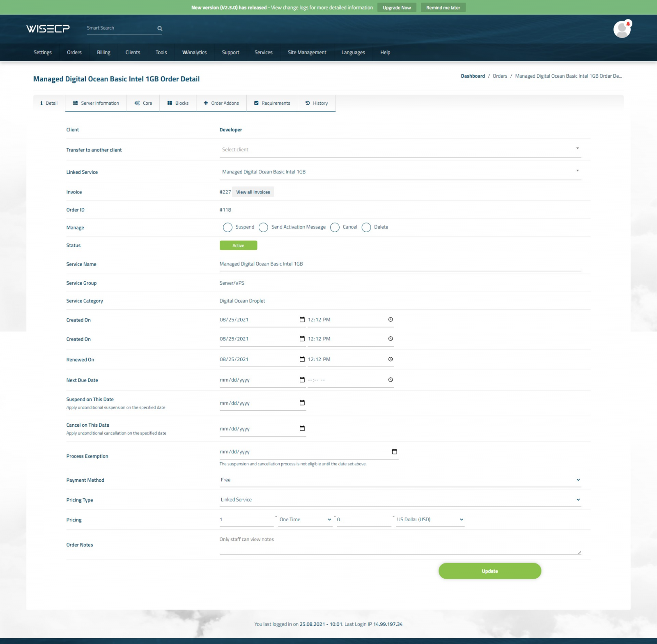The height and width of the screenshot is (644, 657).
Task: Click the WISECP logo
Action: pyautogui.click(x=48, y=28)
